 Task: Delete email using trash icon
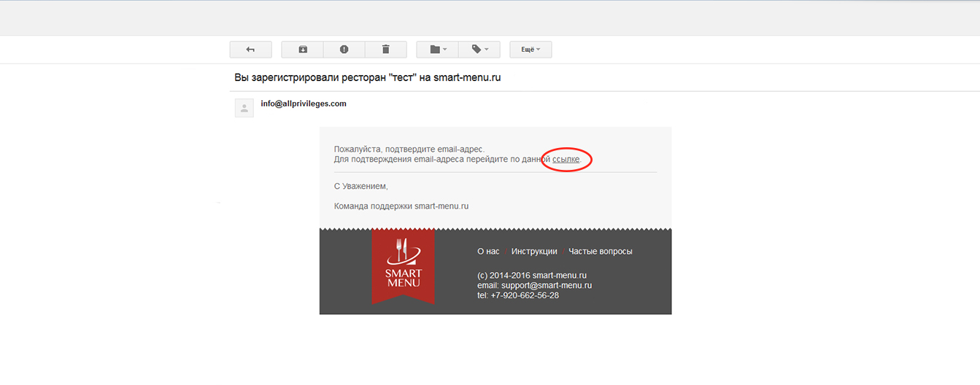tap(385, 50)
